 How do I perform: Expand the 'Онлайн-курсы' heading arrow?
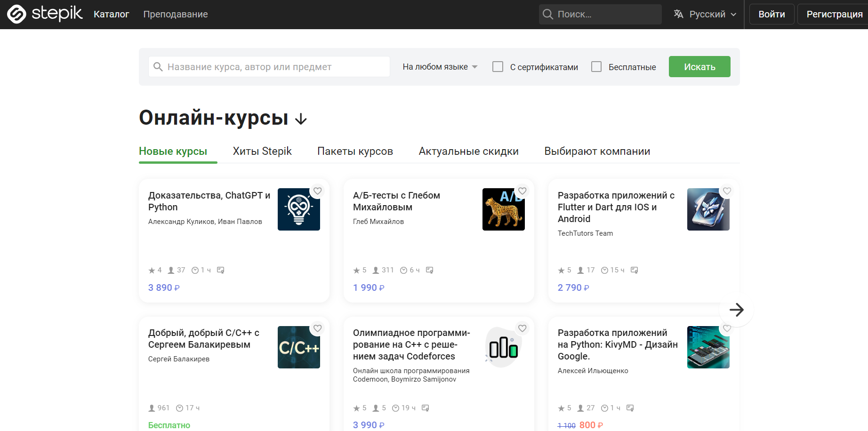tap(301, 120)
